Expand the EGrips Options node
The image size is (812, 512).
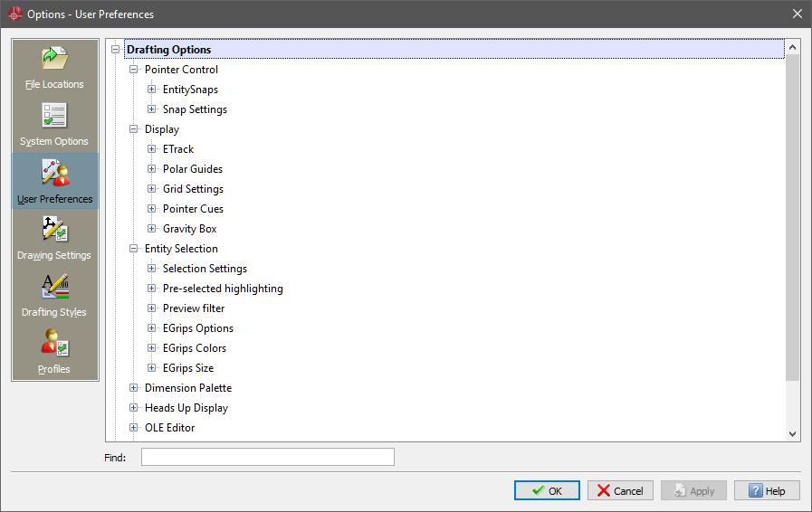click(152, 328)
